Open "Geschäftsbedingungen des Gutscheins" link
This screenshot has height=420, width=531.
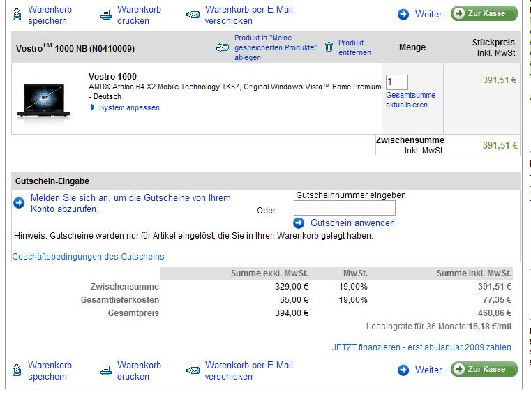coord(89,256)
